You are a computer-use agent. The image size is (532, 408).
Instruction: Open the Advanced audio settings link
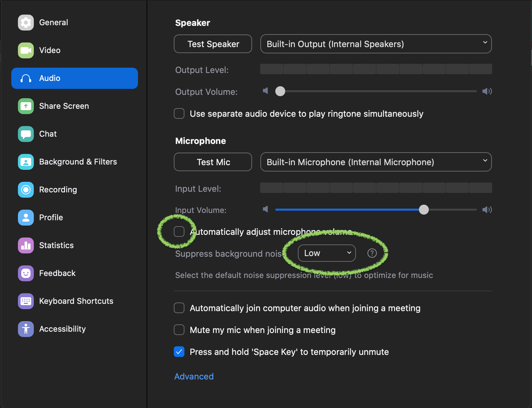pos(194,376)
